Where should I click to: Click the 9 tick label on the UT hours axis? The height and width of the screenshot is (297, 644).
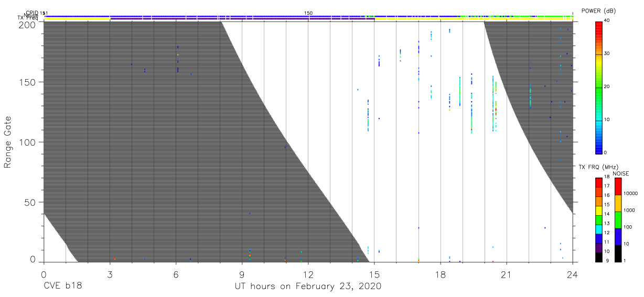pyautogui.click(x=242, y=274)
